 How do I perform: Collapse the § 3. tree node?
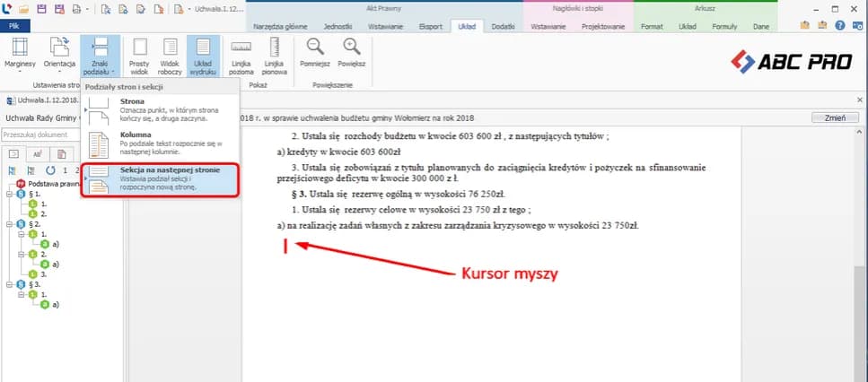coord(9,284)
